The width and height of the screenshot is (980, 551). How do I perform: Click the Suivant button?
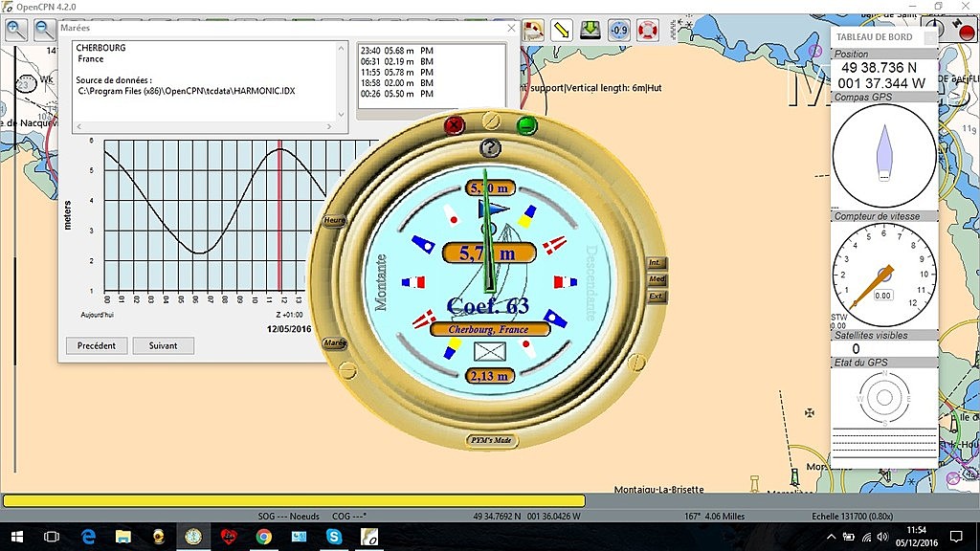(x=163, y=345)
